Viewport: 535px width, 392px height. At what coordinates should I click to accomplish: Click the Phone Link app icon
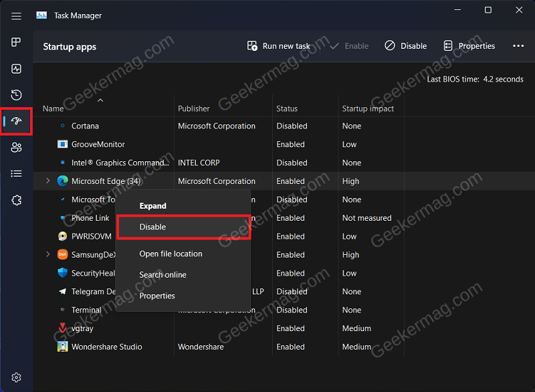62,217
